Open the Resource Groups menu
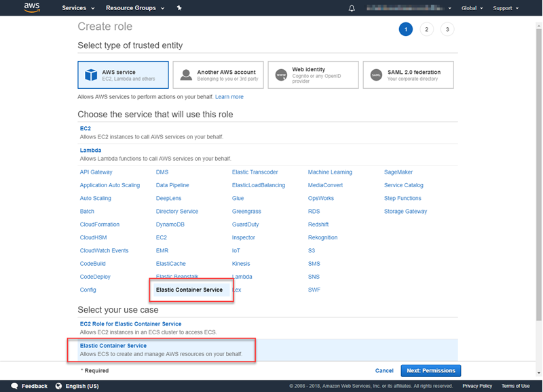This screenshot has width=543, height=392. pyautogui.click(x=132, y=7)
